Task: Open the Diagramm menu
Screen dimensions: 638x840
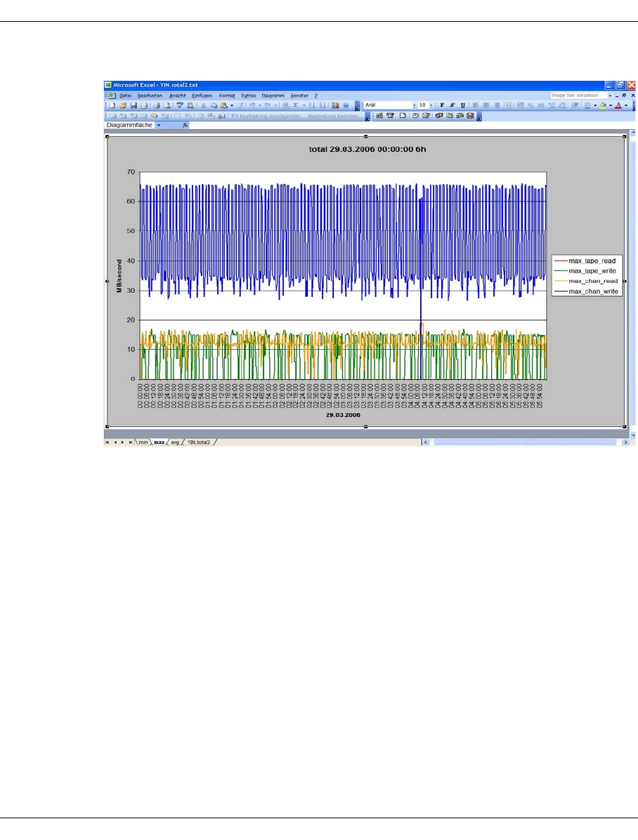Action: (x=273, y=96)
